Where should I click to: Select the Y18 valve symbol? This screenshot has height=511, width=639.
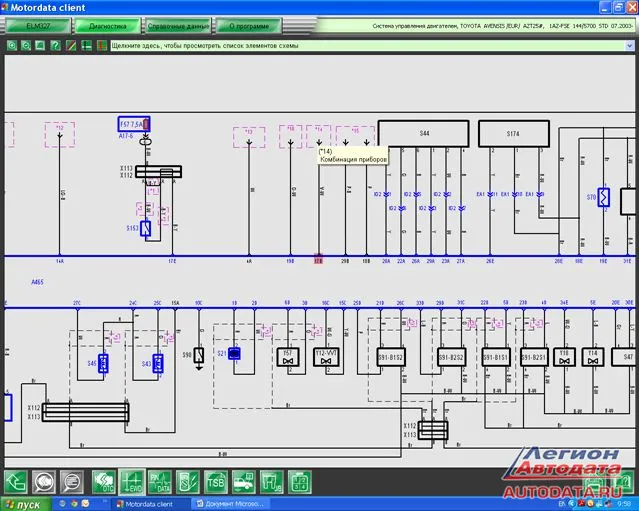(564, 357)
